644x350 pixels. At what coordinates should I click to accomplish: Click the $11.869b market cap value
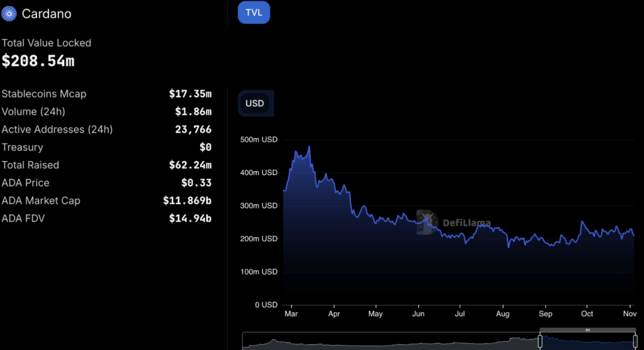187,201
